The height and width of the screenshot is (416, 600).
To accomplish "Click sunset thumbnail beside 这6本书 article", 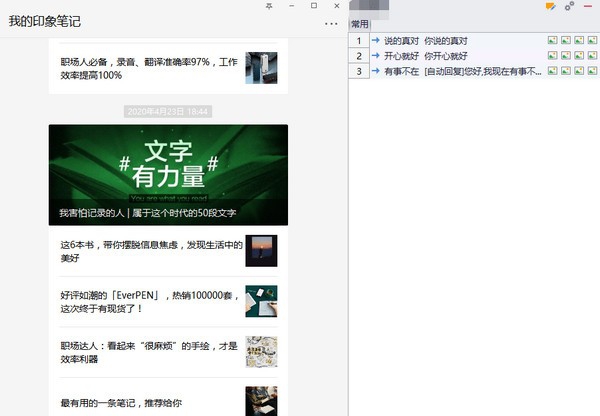I will click(261, 251).
